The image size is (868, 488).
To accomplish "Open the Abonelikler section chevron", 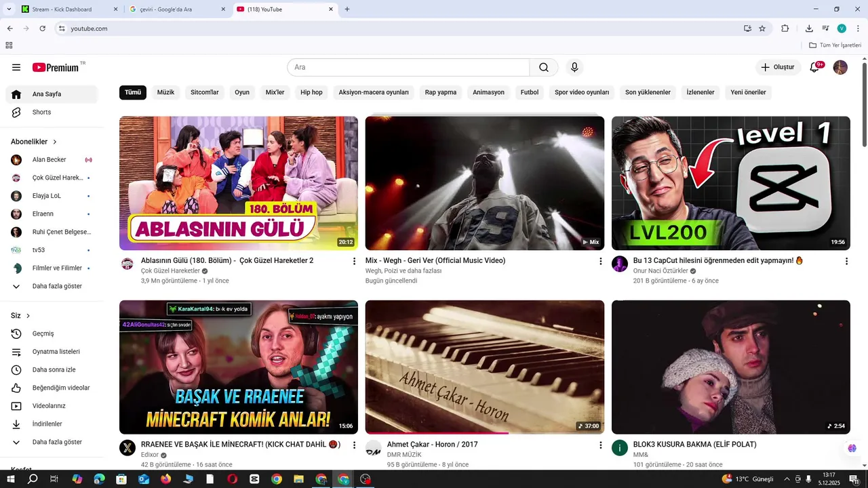I will pos(55,142).
